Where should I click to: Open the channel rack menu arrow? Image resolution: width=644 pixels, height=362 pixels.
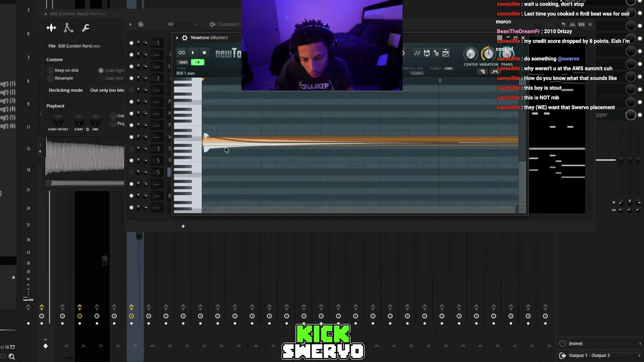coord(130,24)
